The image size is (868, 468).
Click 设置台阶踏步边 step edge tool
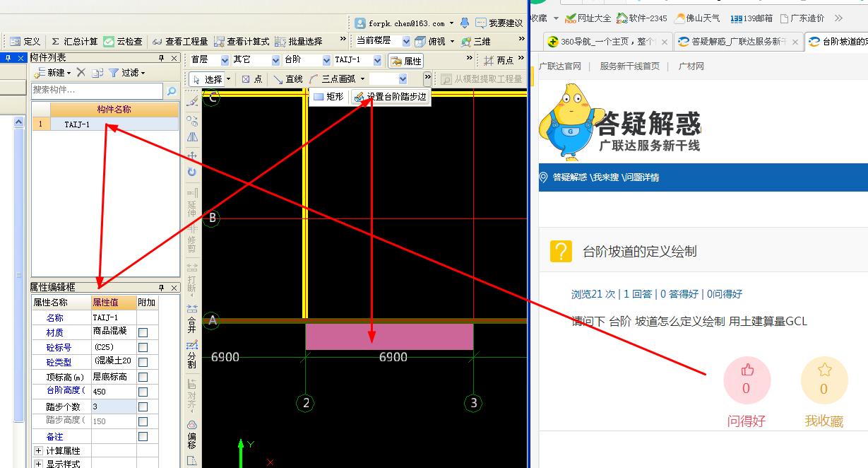point(390,97)
